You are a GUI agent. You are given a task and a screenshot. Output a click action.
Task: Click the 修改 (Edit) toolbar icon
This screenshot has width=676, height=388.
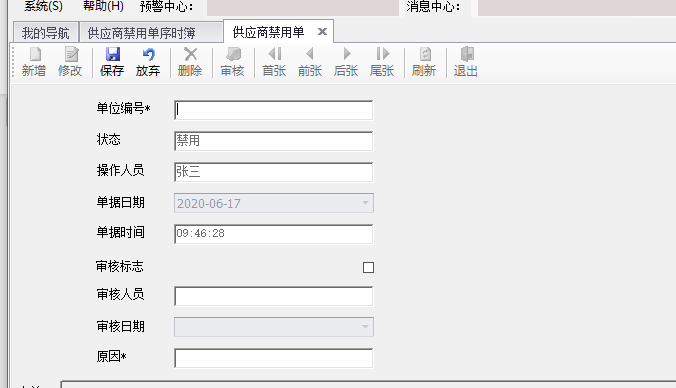point(70,62)
